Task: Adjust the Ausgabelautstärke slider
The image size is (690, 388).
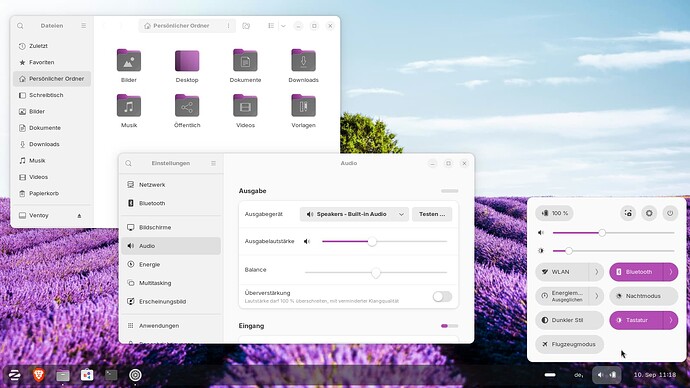Action: click(384, 242)
